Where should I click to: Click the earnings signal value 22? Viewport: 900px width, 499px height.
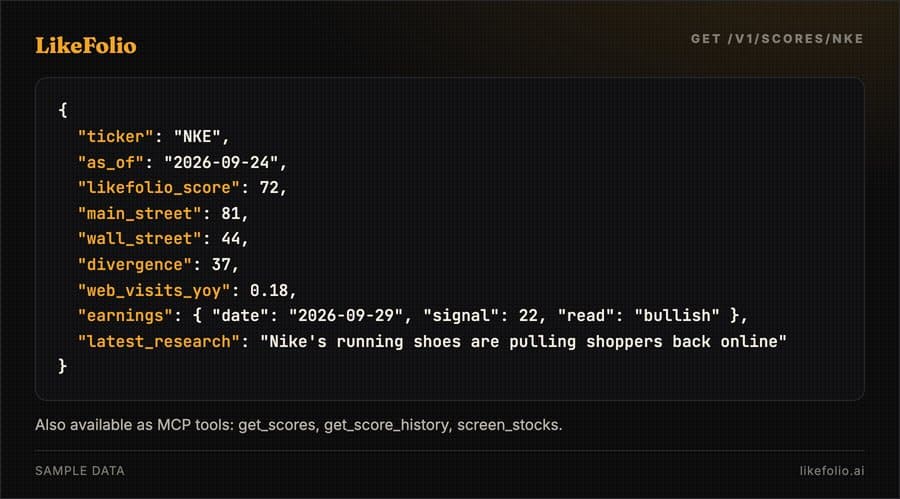(x=528, y=316)
